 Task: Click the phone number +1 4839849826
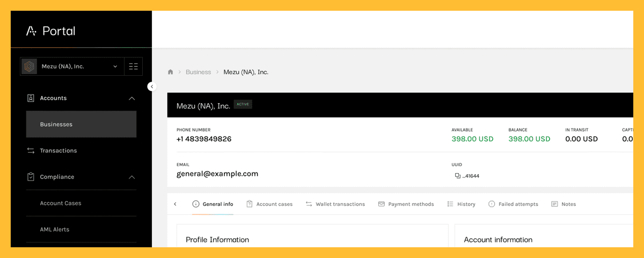[204, 139]
